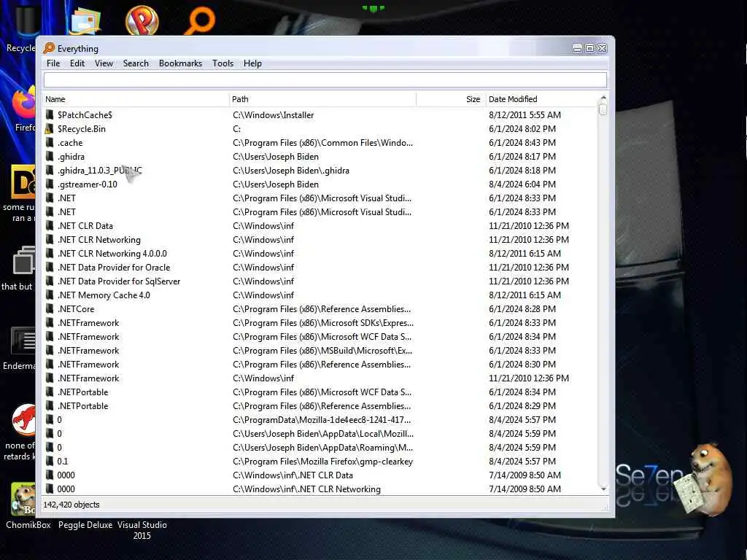Click date 8/12/2011 5:55 AM
Viewport: 747px width, 560px height.
(525, 114)
